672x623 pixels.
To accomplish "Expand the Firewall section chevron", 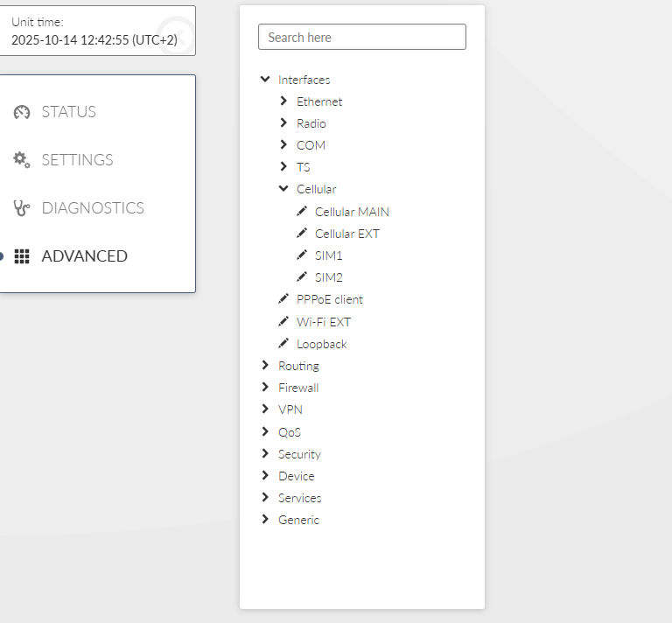I will point(265,388).
